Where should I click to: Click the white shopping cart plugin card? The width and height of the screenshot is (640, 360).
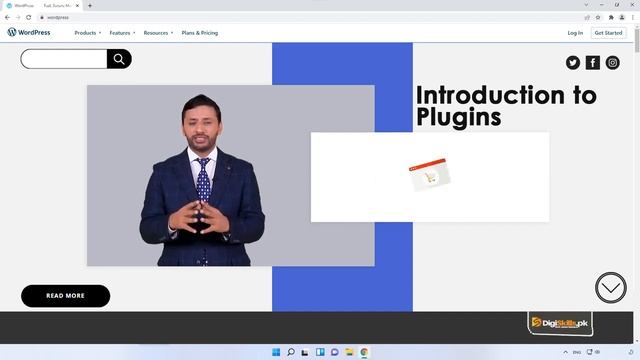pos(430,177)
